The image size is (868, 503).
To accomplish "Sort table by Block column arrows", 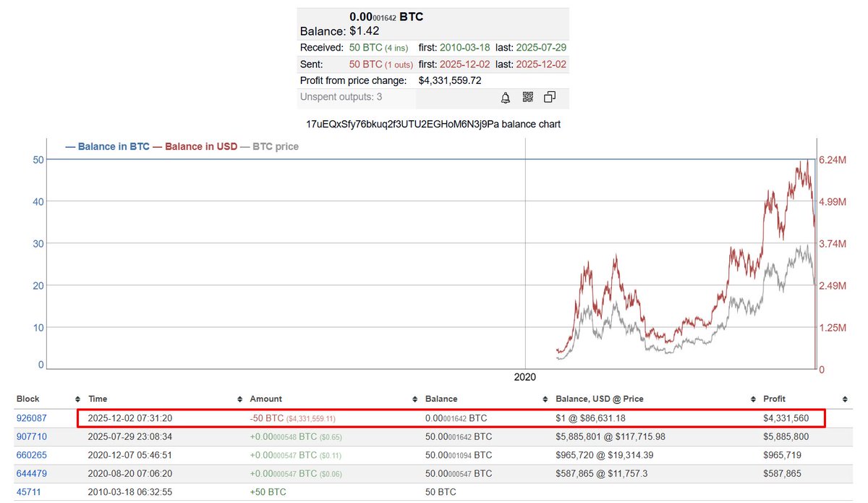I will (77, 400).
